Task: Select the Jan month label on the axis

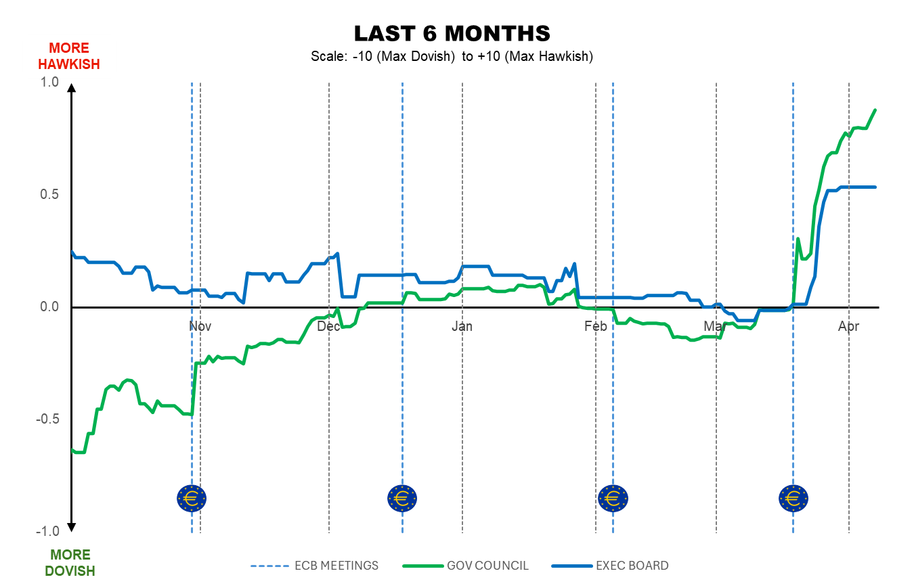Action: click(462, 327)
